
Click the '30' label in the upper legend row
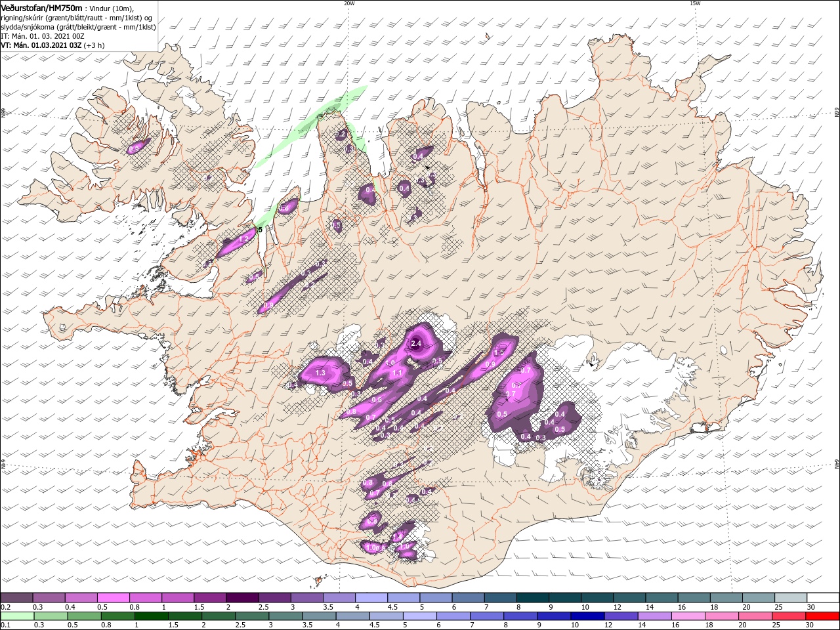point(810,606)
